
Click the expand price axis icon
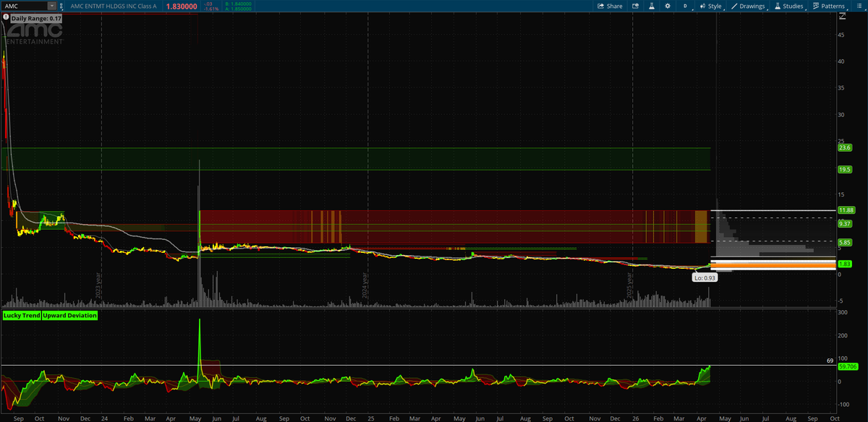click(843, 16)
